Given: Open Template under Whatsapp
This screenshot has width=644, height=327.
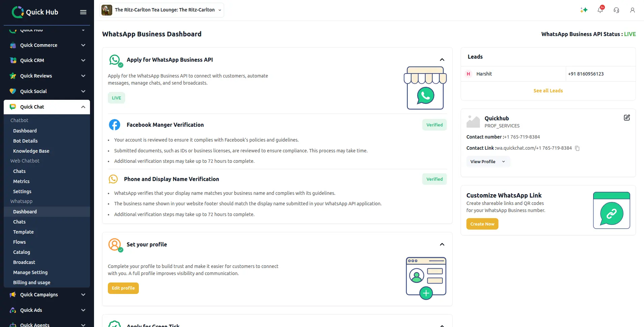Looking at the screenshot, I should (23, 232).
